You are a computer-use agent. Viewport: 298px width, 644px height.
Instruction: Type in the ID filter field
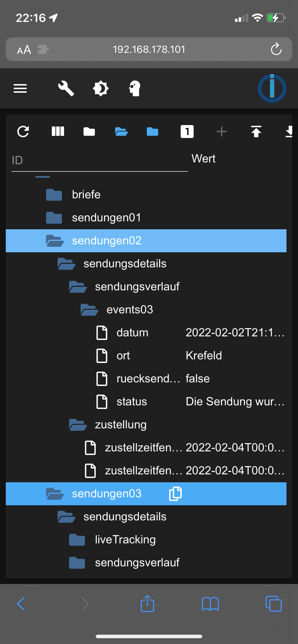point(99,160)
